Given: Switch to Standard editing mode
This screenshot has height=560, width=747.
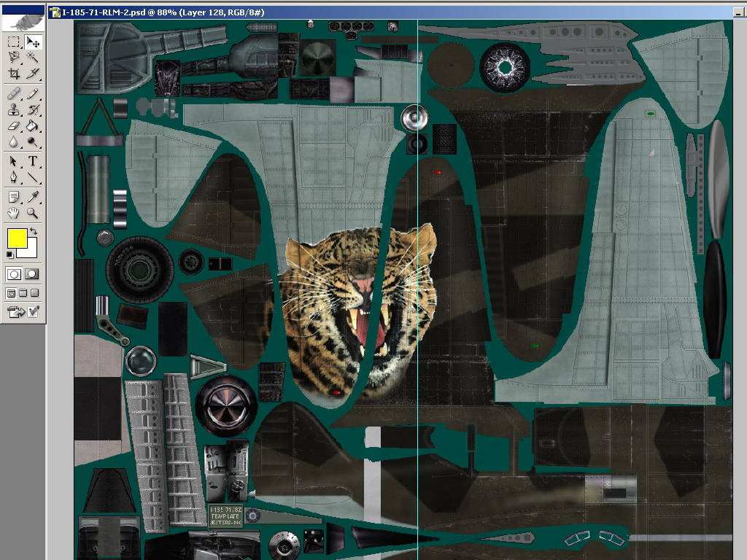Looking at the screenshot, I should click(14, 274).
